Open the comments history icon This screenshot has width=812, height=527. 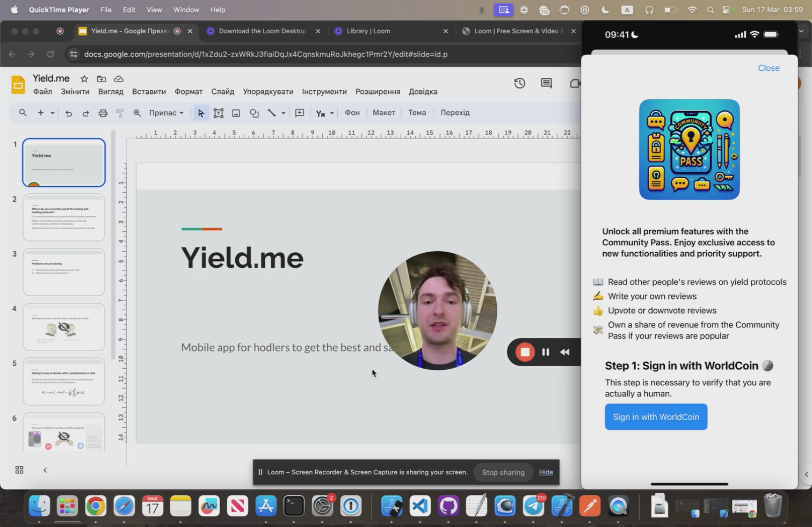546,83
